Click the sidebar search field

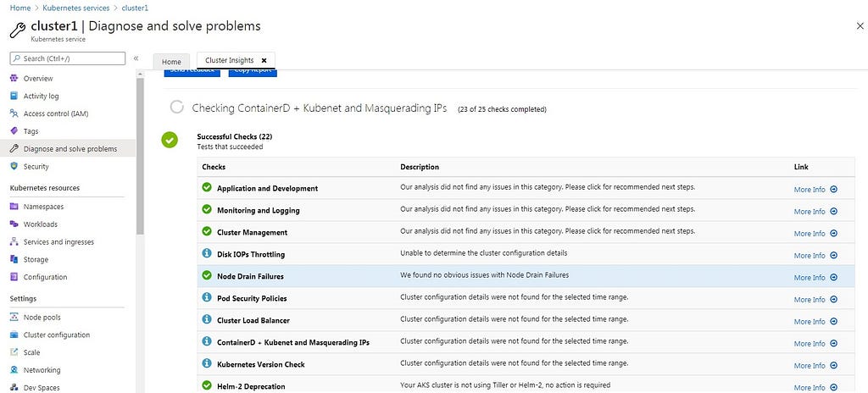tap(68, 58)
